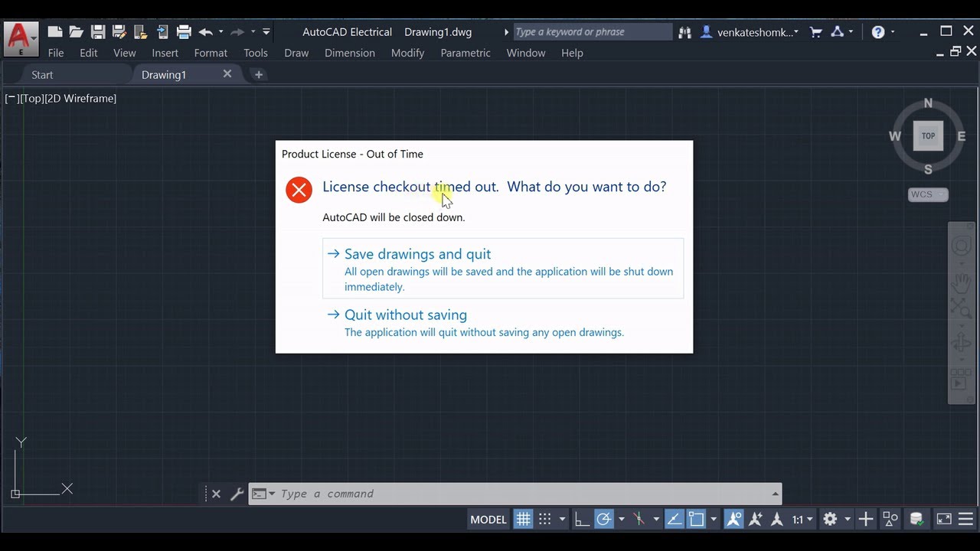Click the ViewCube TOP face
Screen dimensions: 980x551
coord(928,136)
